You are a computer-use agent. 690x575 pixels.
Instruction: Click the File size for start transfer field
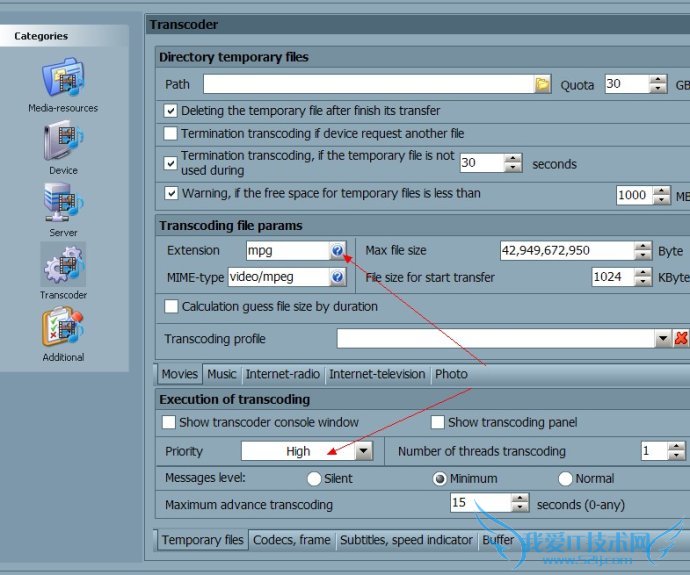point(613,277)
